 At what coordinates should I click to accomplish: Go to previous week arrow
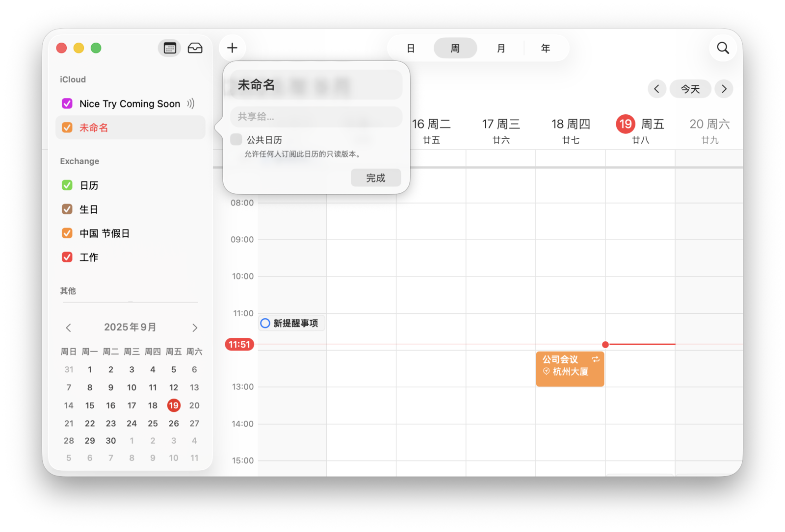[x=656, y=89]
